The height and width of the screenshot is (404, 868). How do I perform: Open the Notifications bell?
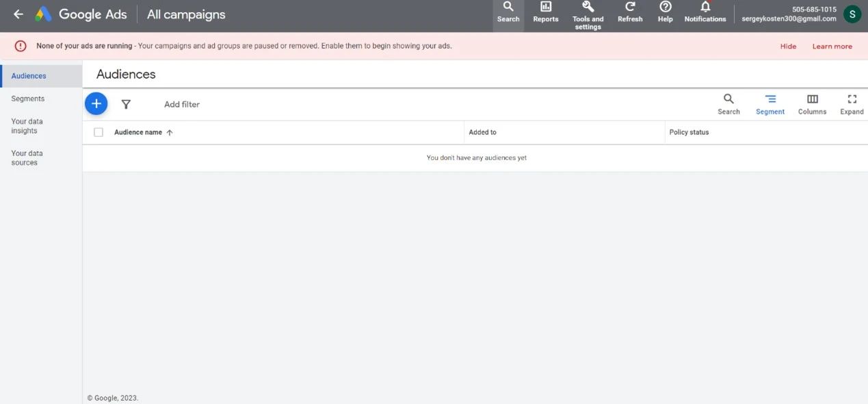pyautogui.click(x=705, y=12)
